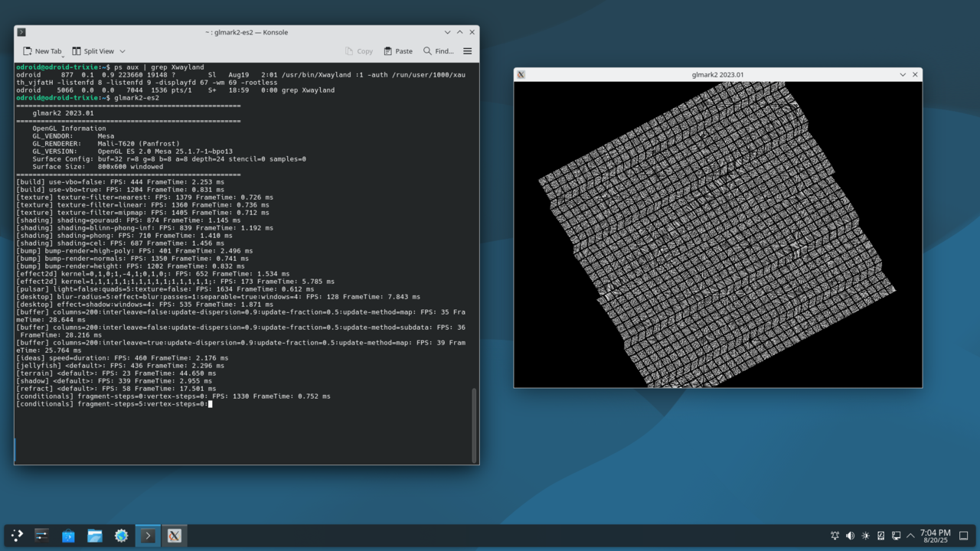Switch to glmark2 X window task
This screenshot has width=980, height=551.
[175, 536]
